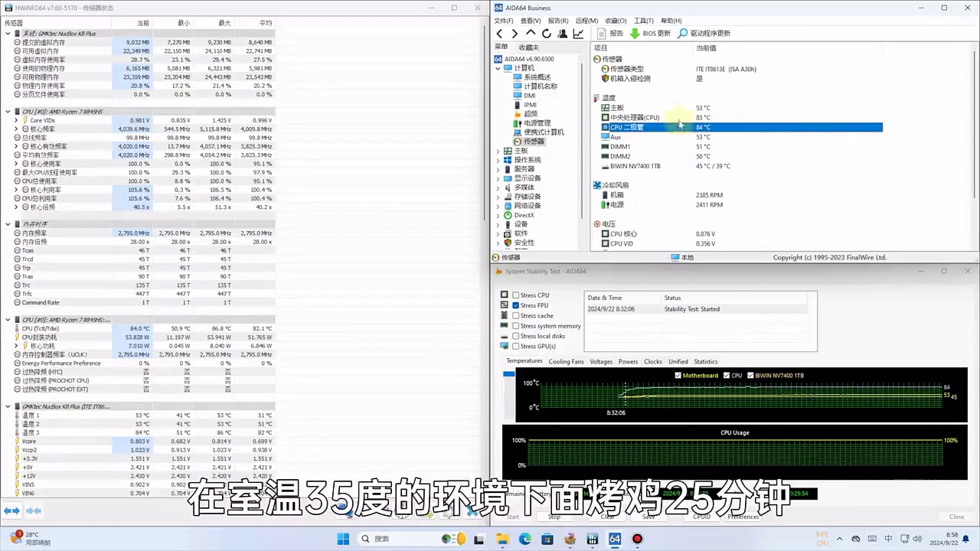Collapse the 内存时序 group in HWiNFO

(x=8, y=224)
